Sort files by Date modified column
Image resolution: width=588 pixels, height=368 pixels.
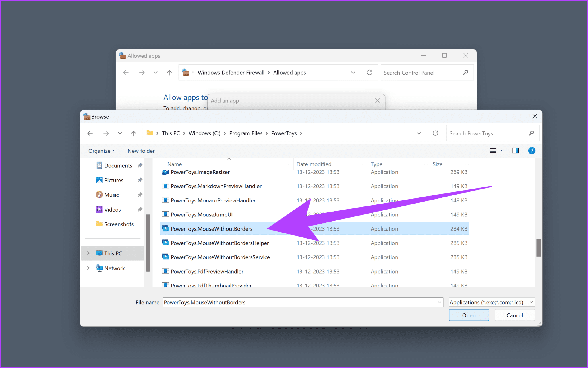tap(314, 164)
